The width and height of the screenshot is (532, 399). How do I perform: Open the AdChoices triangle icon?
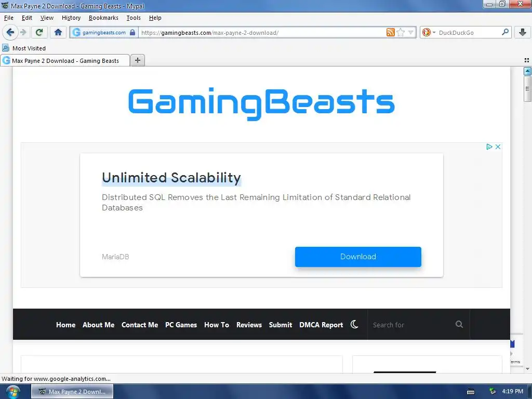pyautogui.click(x=489, y=147)
